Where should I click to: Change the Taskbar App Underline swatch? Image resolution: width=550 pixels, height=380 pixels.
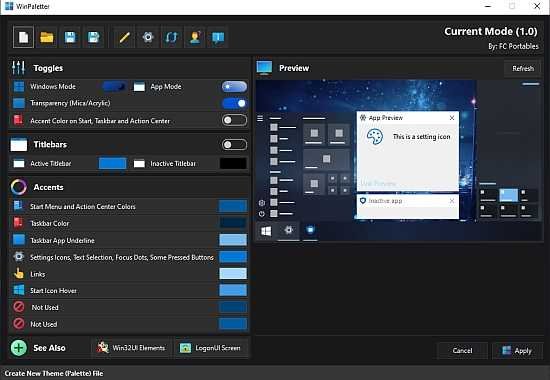[x=233, y=240]
